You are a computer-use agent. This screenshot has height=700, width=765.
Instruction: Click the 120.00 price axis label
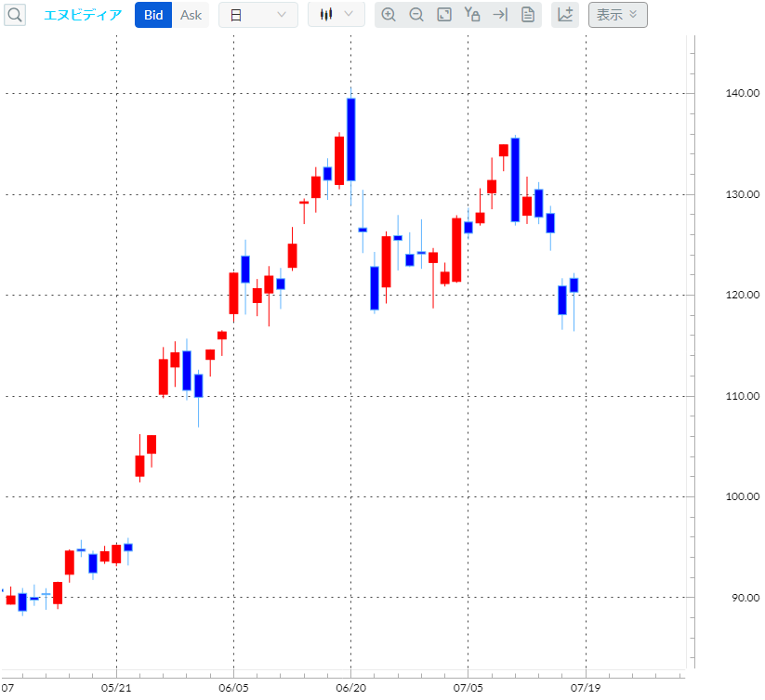[x=742, y=295]
